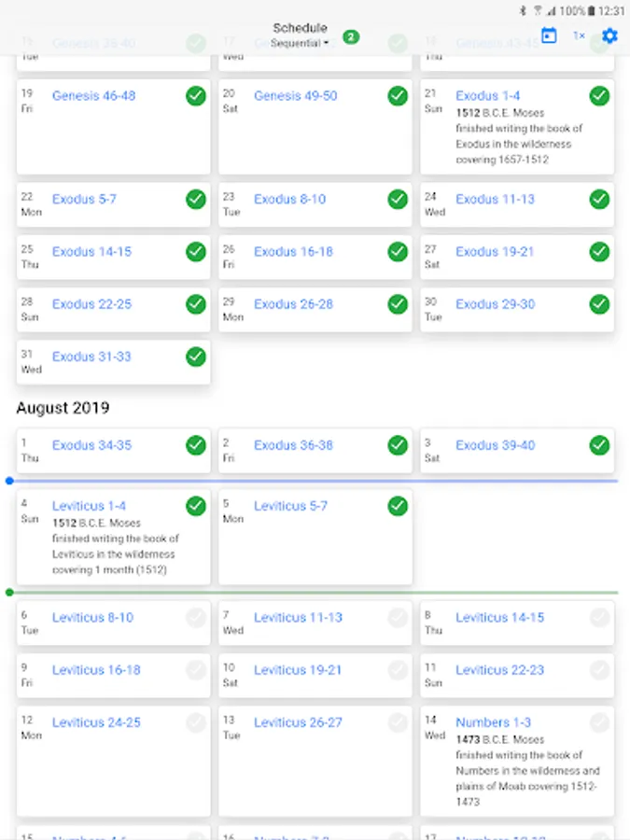The width and height of the screenshot is (630, 840).
Task: Mark Numbers 1-3 as read
Action: pos(599,721)
